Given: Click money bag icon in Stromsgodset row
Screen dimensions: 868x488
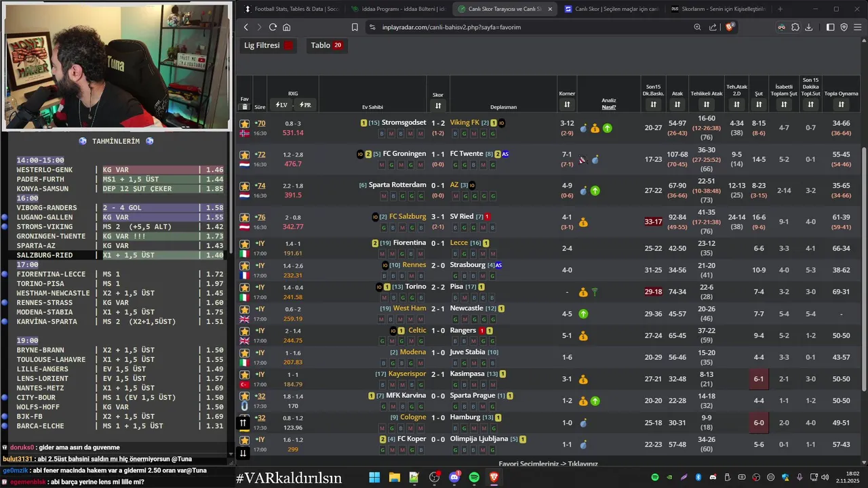Looking at the screenshot, I should pos(595,128).
